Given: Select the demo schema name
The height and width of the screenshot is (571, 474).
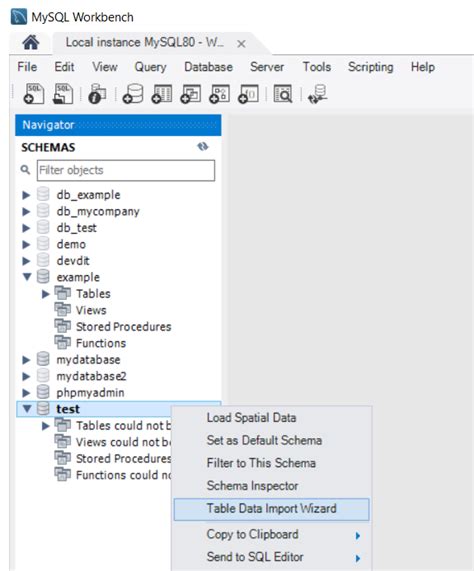Looking at the screenshot, I should [x=71, y=244].
